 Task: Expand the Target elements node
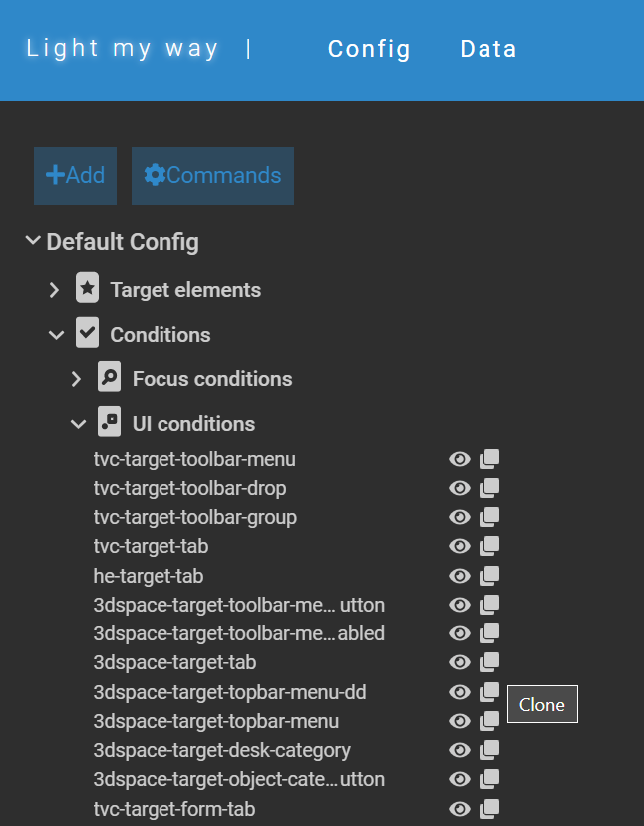click(54, 289)
